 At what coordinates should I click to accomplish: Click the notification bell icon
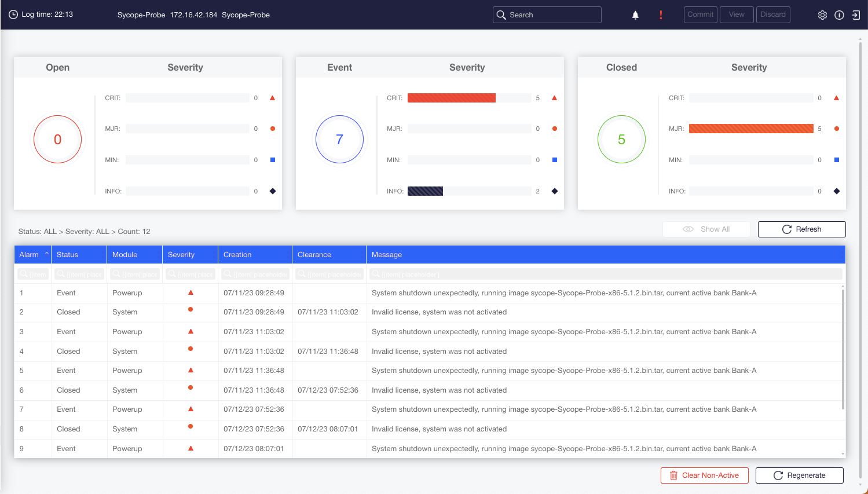point(635,15)
